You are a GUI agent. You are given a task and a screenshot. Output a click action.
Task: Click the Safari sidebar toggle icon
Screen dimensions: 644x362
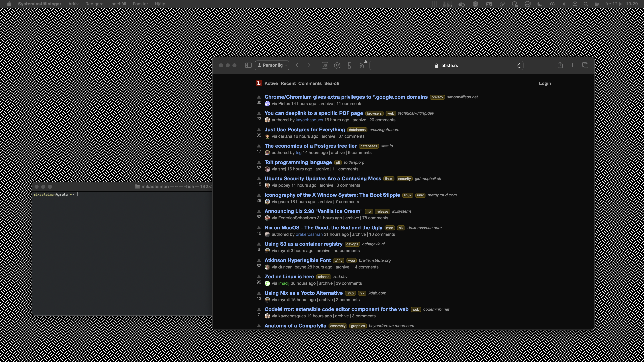(248, 65)
